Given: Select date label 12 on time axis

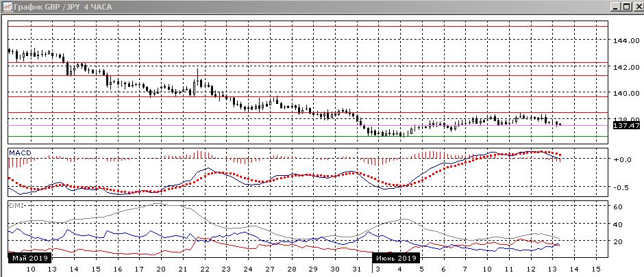Looking at the screenshot, I should [531, 269].
